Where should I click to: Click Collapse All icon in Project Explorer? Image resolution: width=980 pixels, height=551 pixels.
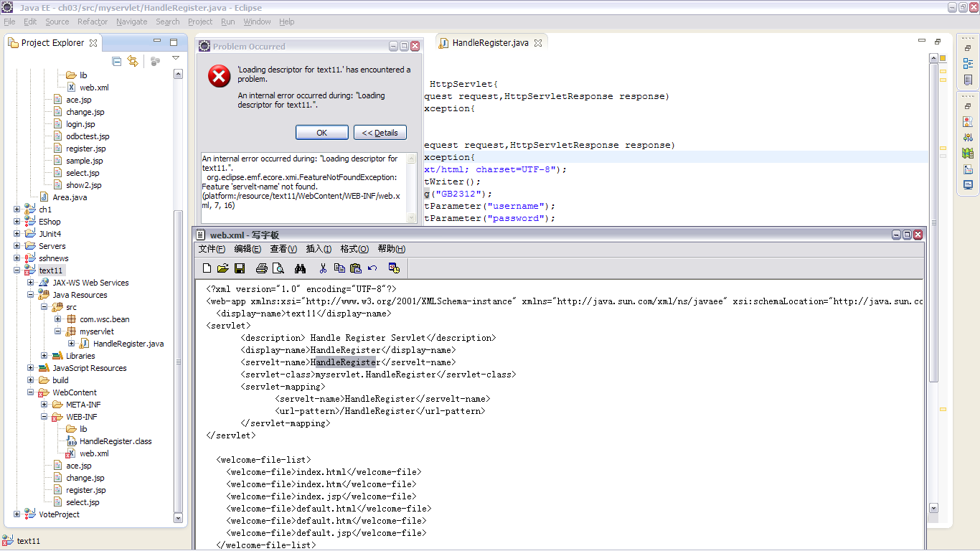point(117,62)
